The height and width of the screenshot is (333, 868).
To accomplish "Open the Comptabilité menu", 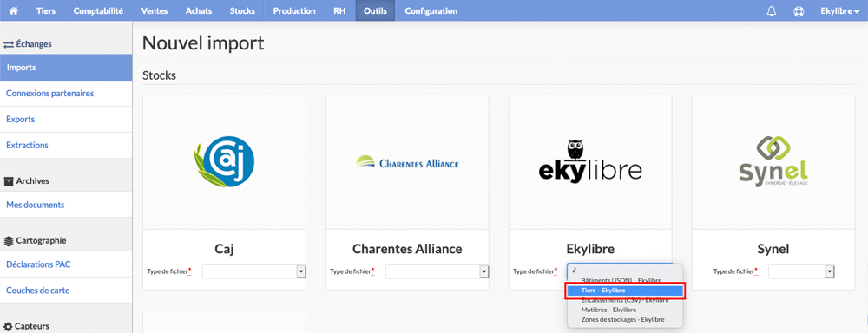I will [98, 10].
